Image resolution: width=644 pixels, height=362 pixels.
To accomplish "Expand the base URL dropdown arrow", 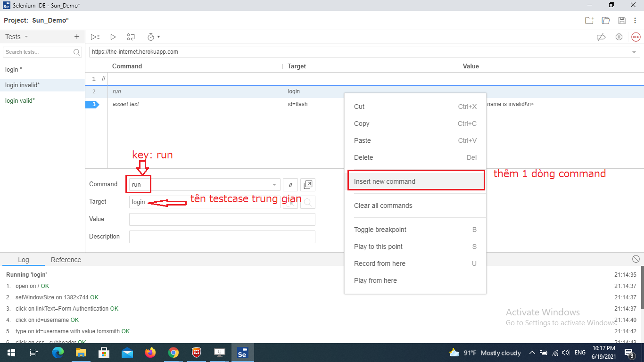I will (x=634, y=52).
